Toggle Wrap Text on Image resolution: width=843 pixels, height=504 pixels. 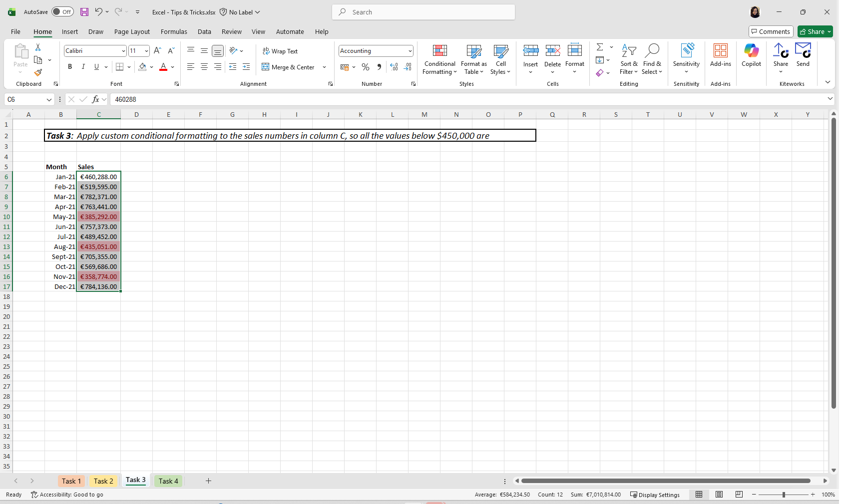click(x=280, y=51)
